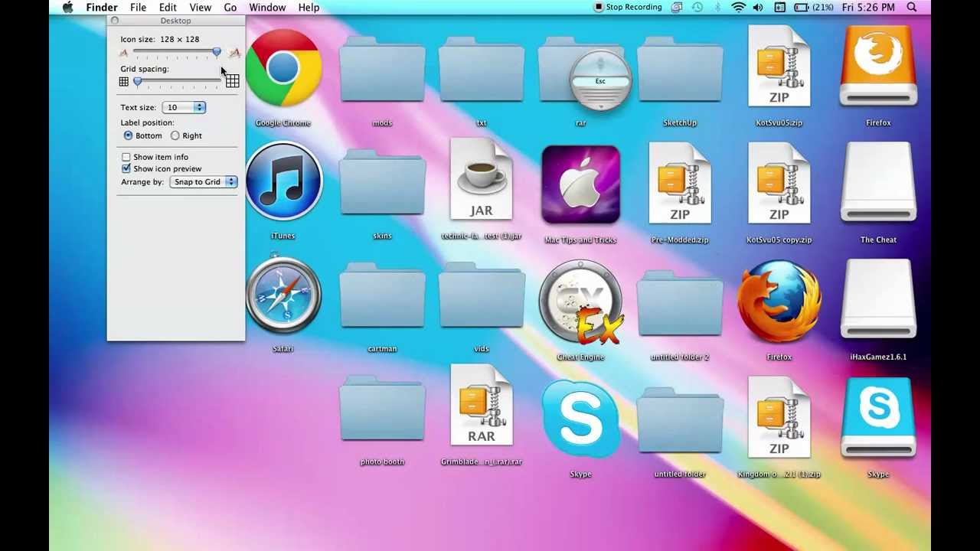Open the Finder menu
This screenshot has height=551, width=980.
coord(102,8)
